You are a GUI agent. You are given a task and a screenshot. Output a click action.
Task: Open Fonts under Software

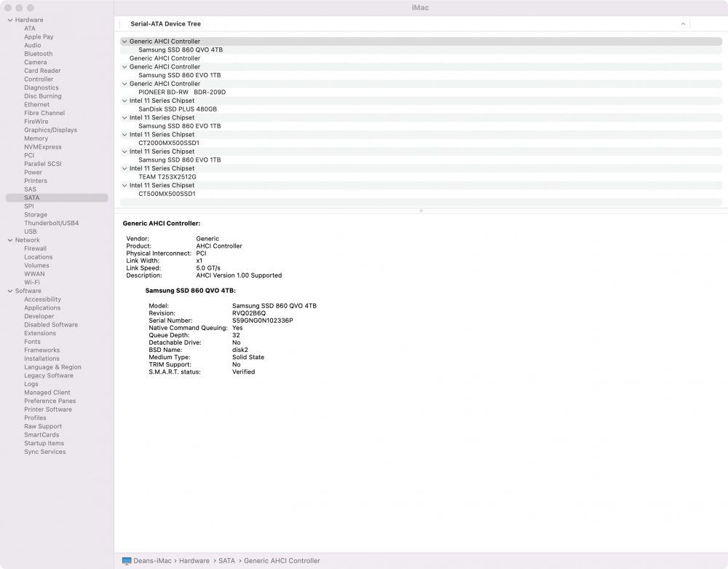click(32, 342)
